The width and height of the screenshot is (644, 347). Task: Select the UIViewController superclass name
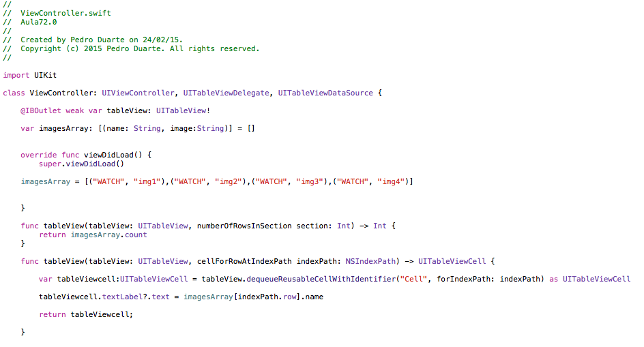click(x=138, y=93)
